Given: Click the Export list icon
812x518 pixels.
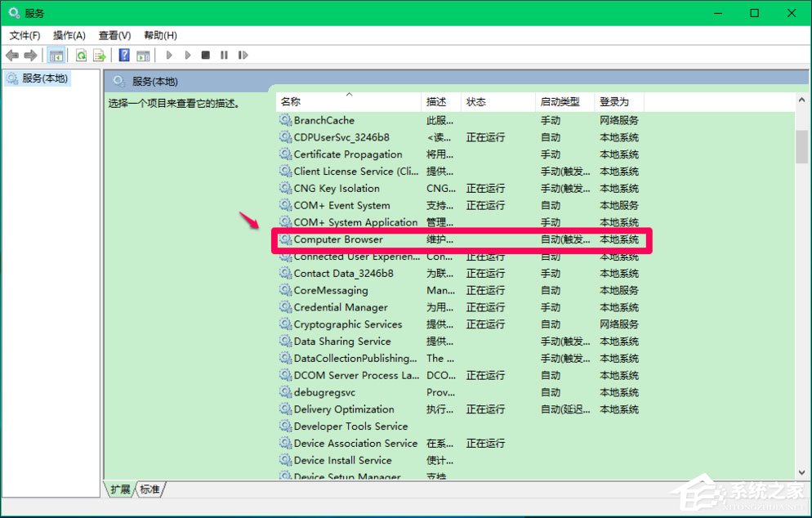Looking at the screenshot, I should pyautogui.click(x=100, y=55).
